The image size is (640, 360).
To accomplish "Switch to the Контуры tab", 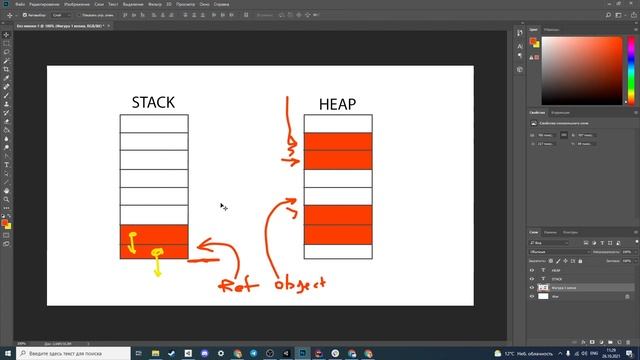I will (x=570, y=232).
